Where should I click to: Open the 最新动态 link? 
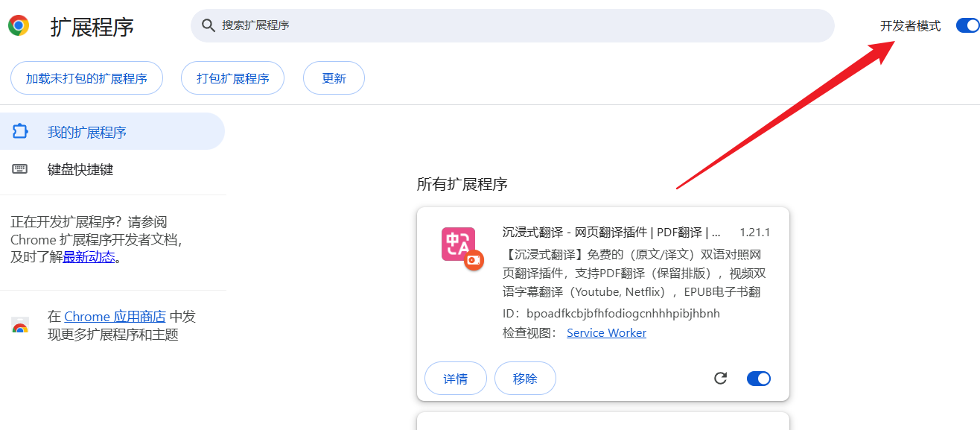click(x=89, y=257)
